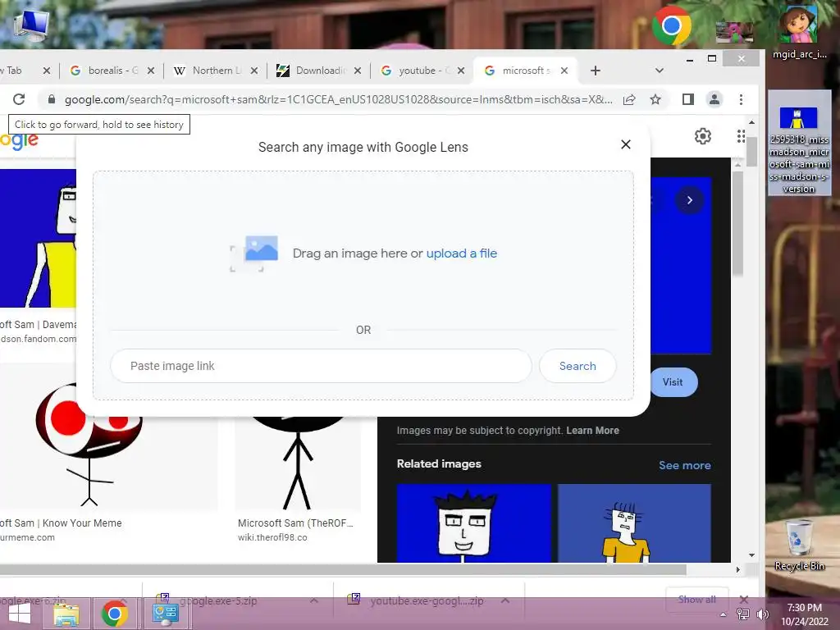Select the miss madson microsoft sam desktop file
The image size is (840, 630).
(x=799, y=143)
